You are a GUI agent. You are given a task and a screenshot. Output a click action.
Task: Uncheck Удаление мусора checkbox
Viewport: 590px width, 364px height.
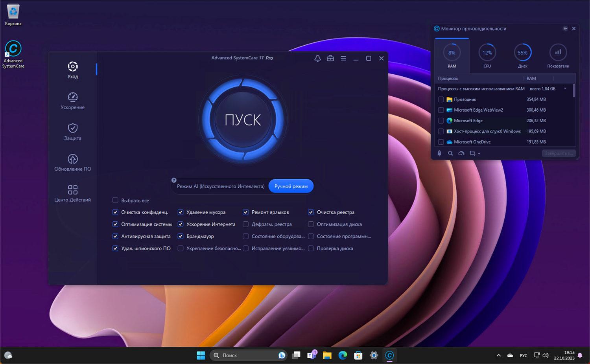181,212
